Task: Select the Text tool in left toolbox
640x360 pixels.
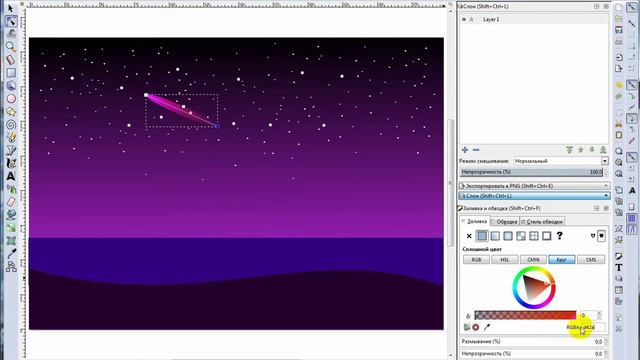Action: click(11, 176)
